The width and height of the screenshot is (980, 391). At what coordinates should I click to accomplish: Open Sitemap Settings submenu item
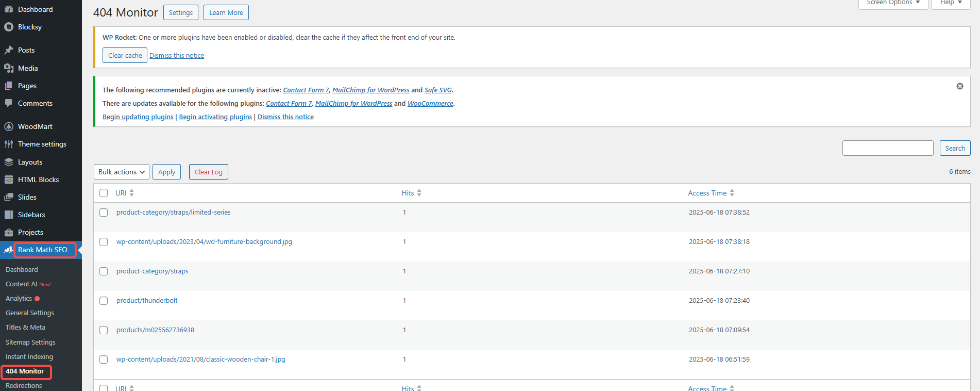[30, 342]
